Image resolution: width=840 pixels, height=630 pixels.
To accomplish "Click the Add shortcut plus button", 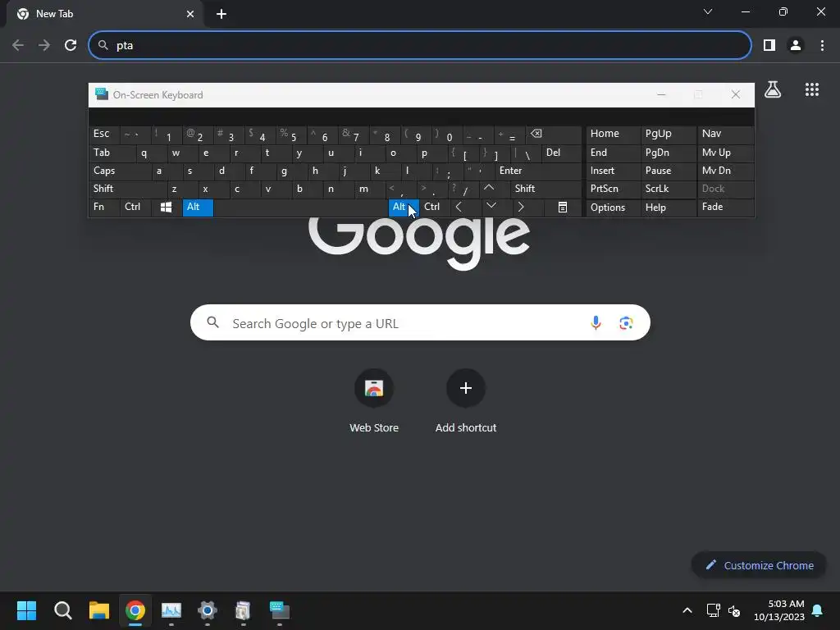I will 466,388.
